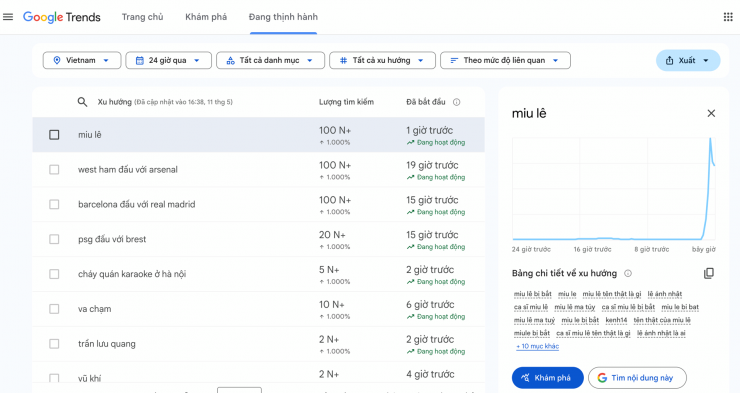Open the Vietnam country dropdown
The width and height of the screenshot is (740, 393).
pyautogui.click(x=82, y=60)
